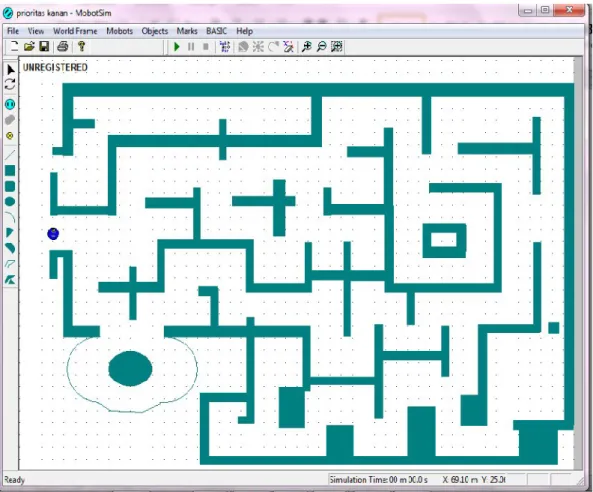Click the Ready status bar text
Screen dimensions: 593x492
pyautogui.click(x=14, y=480)
